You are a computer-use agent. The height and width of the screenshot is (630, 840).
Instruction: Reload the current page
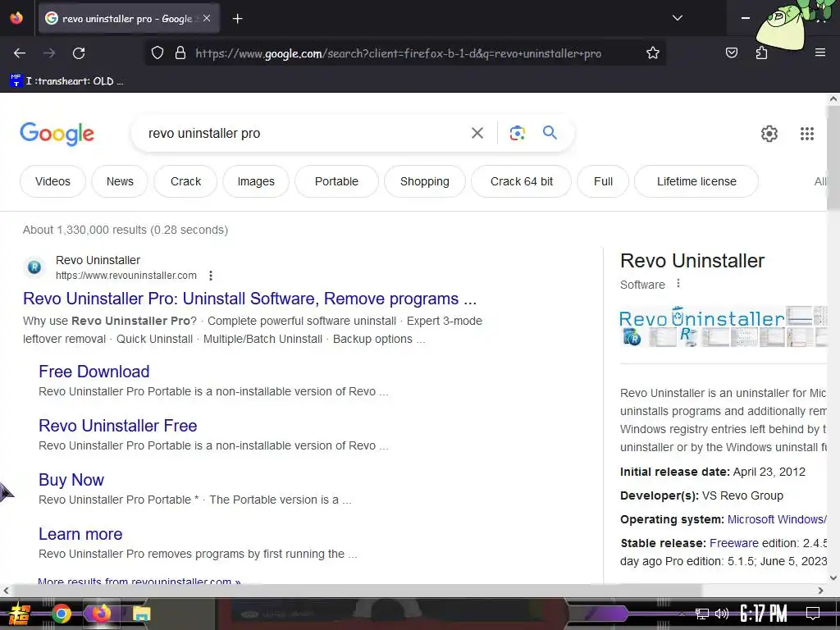point(79,53)
